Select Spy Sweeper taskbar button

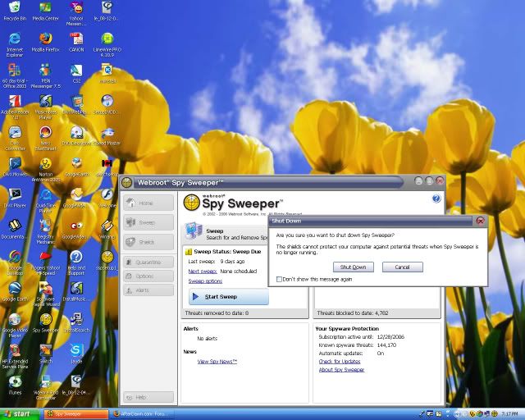tap(76, 414)
